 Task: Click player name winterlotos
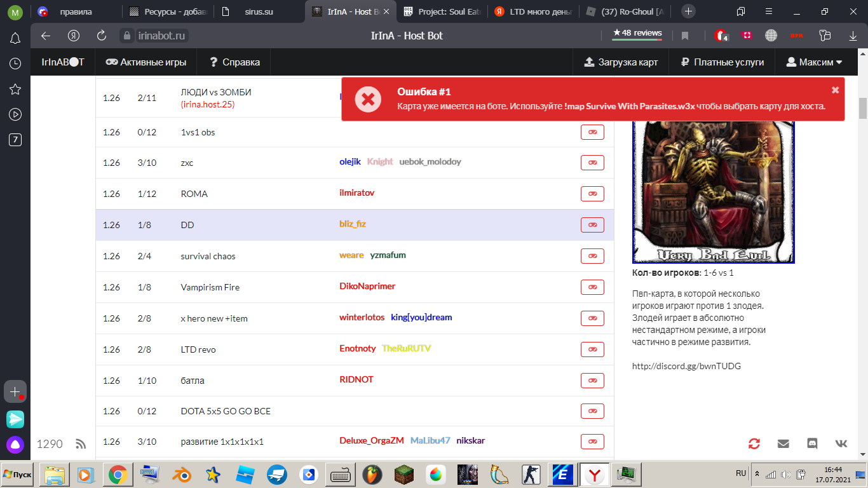[x=362, y=318]
